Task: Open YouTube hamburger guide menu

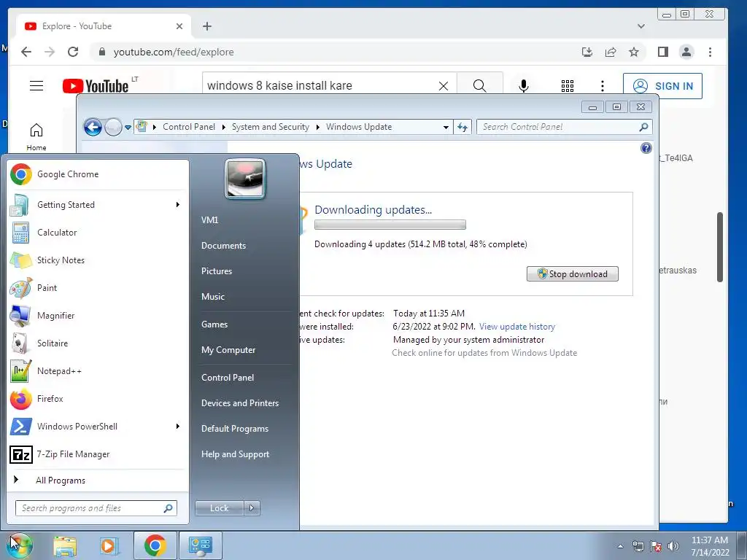Action: [x=36, y=86]
